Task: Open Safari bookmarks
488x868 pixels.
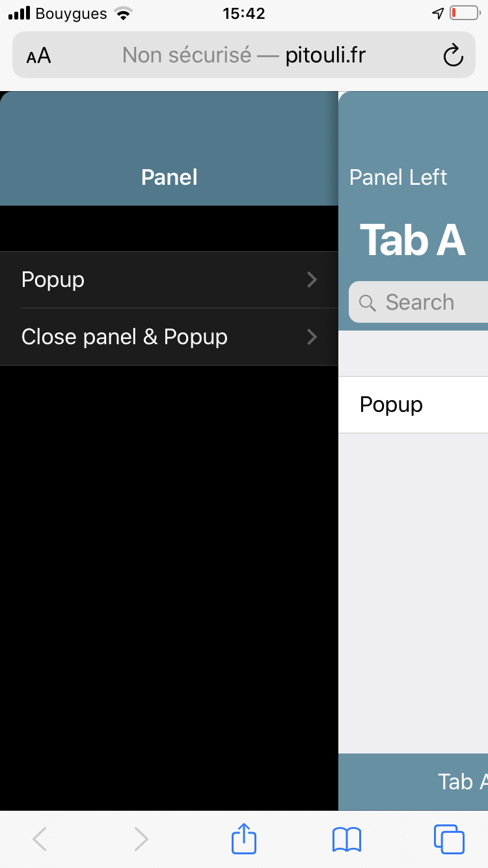Action: pyautogui.click(x=346, y=839)
